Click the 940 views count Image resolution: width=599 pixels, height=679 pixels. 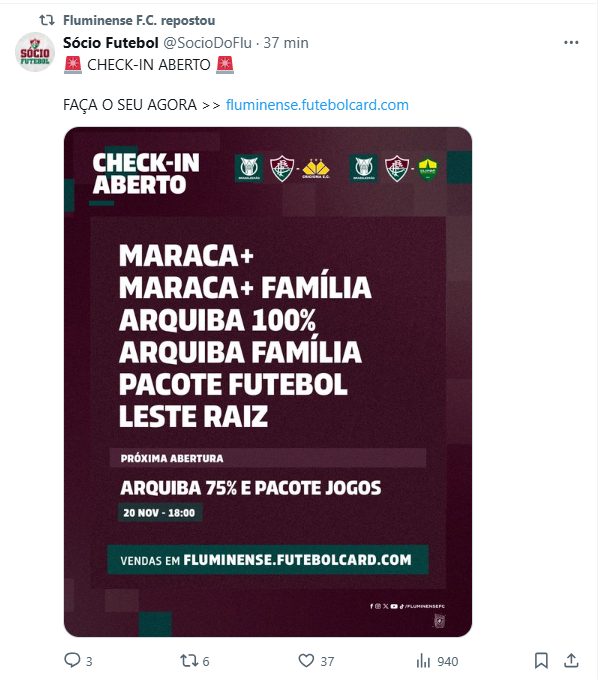pyautogui.click(x=447, y=661)
